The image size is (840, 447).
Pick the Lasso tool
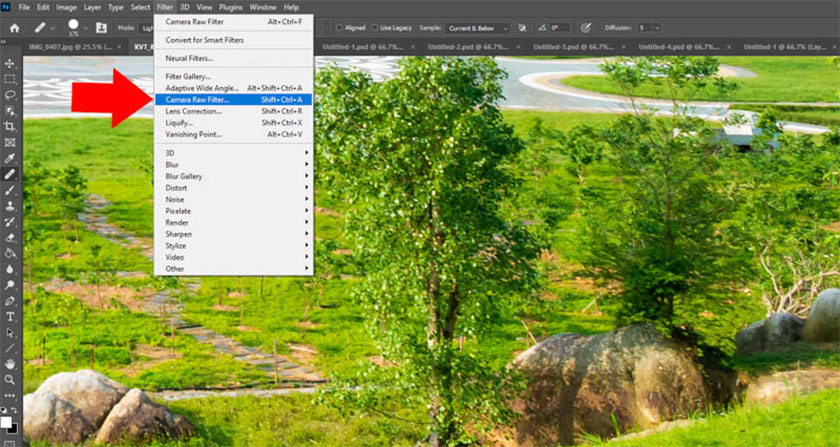[x=10, y=95]
